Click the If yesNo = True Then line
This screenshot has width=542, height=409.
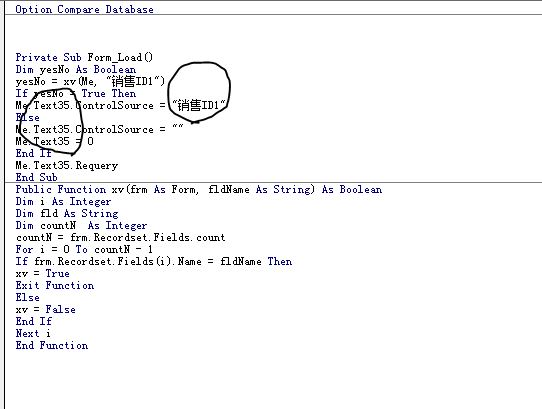point(76,94)
